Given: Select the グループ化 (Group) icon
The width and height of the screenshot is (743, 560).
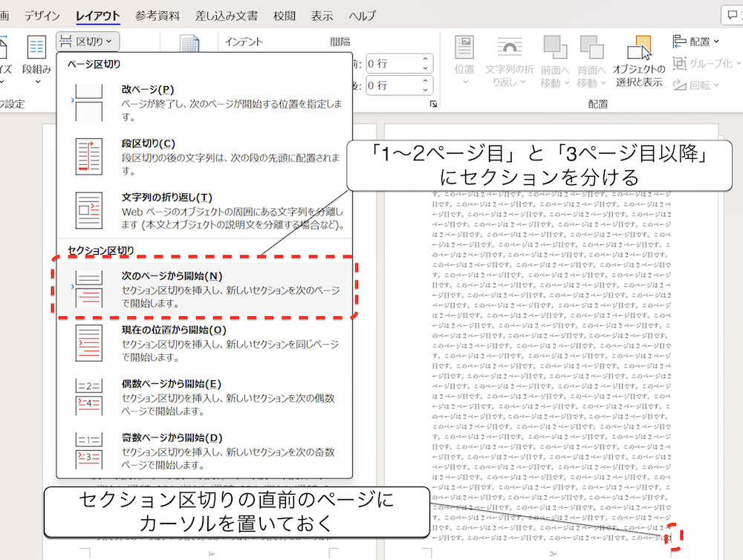Looking at the screenshot, I should tap(680, 64).
